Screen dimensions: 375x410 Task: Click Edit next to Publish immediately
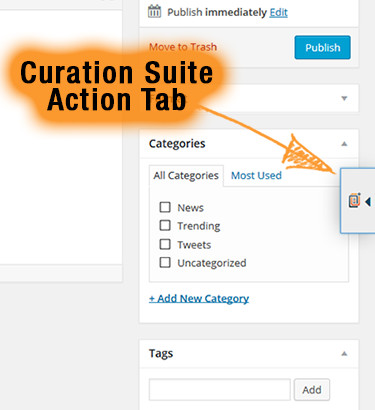[x=279, y=12]
